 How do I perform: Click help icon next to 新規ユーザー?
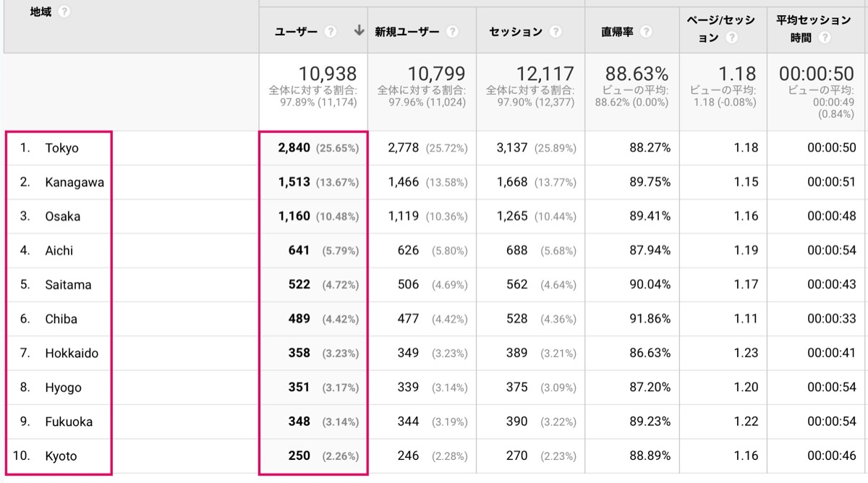(452, 32)
